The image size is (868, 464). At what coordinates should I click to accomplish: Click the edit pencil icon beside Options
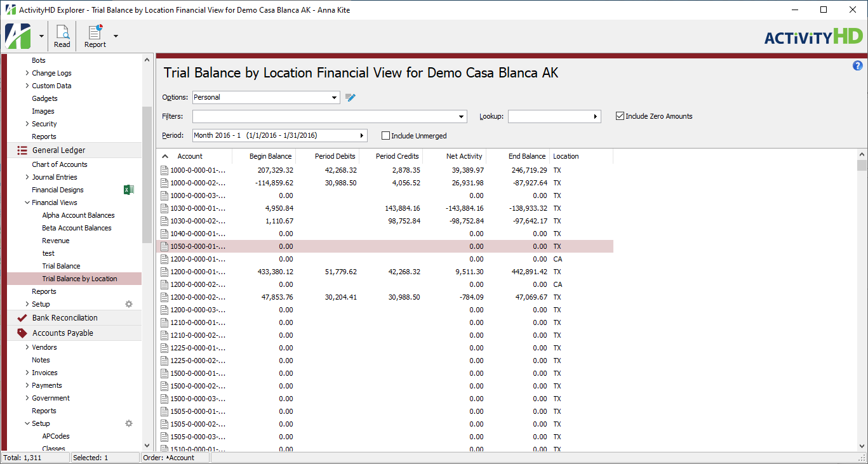point(350,97)
